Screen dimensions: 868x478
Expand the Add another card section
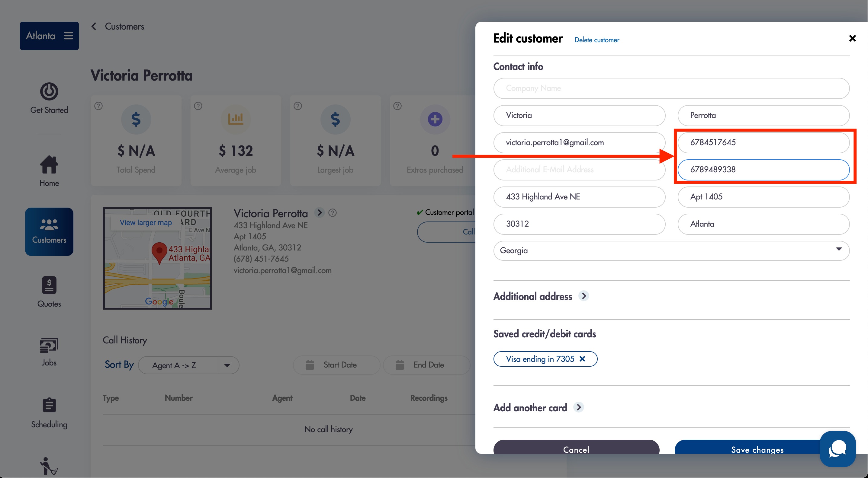coord(579,407)
